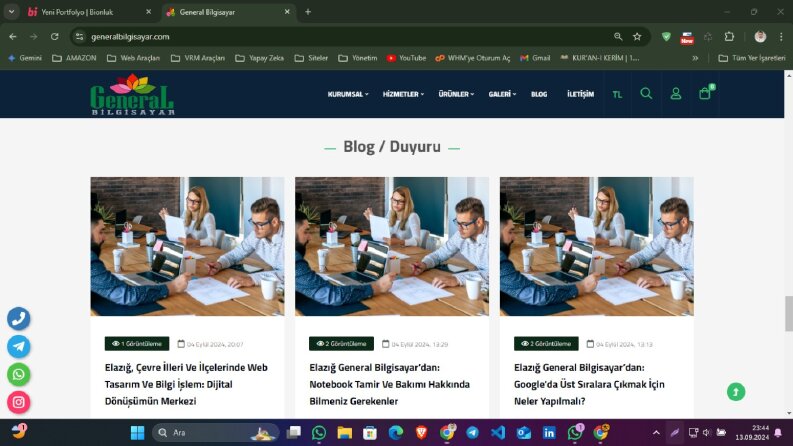The width and height of the screenshot is (793, 446).
Task: Open the browser zoom magnifier icon
Action: (x=618, y=36)
